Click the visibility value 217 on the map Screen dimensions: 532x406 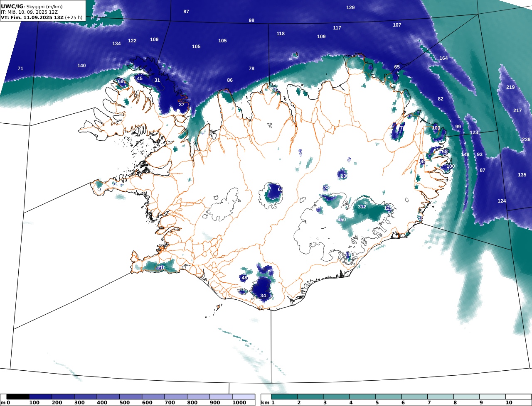click(x=517, y=110)
